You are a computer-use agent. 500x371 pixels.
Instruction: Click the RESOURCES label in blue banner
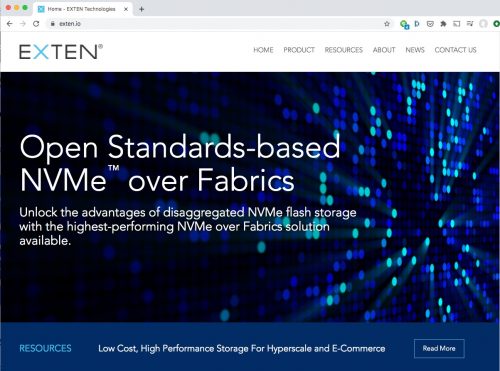coord(45,349)
